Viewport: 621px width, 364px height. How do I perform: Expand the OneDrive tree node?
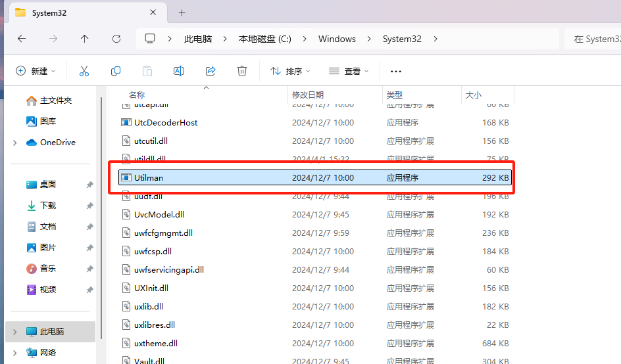15,143
